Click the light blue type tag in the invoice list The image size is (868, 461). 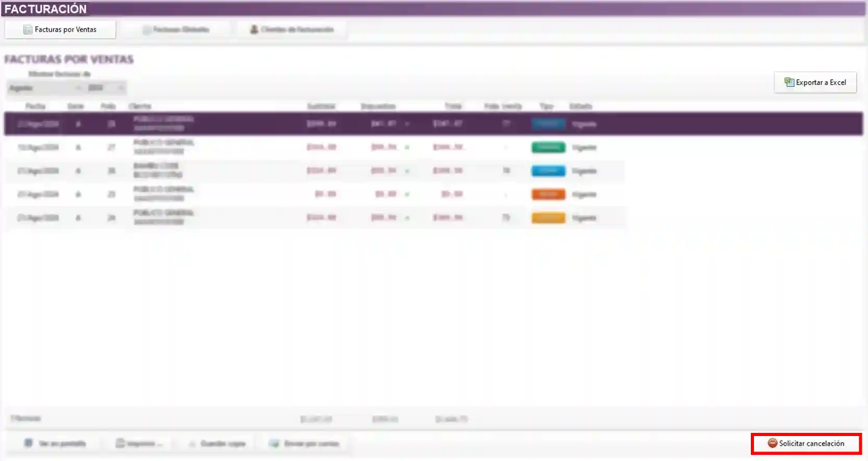click(x=548, y=171)
